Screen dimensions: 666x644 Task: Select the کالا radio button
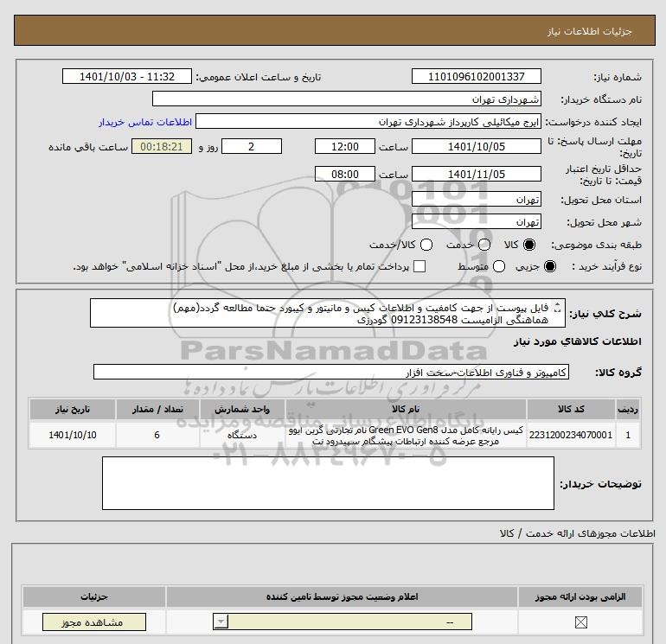pyautogui.click(x=529, y=245)
